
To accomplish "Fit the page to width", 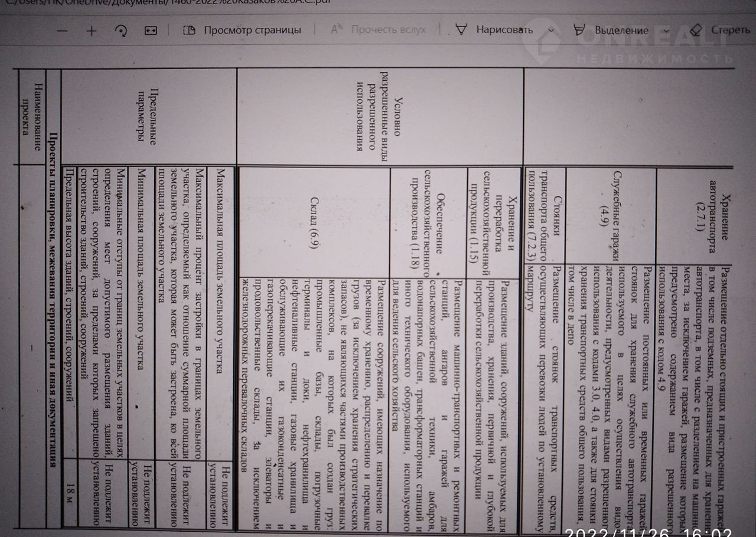I will (x=150, y=31).
